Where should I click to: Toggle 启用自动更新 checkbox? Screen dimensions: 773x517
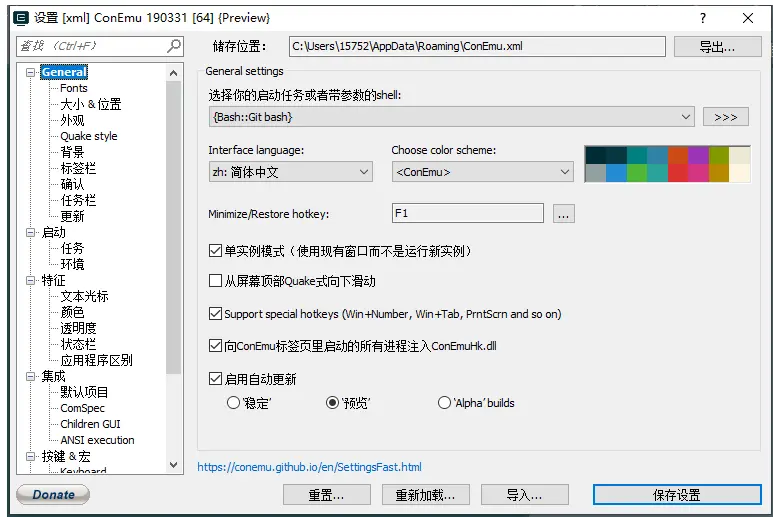[215, 379]
